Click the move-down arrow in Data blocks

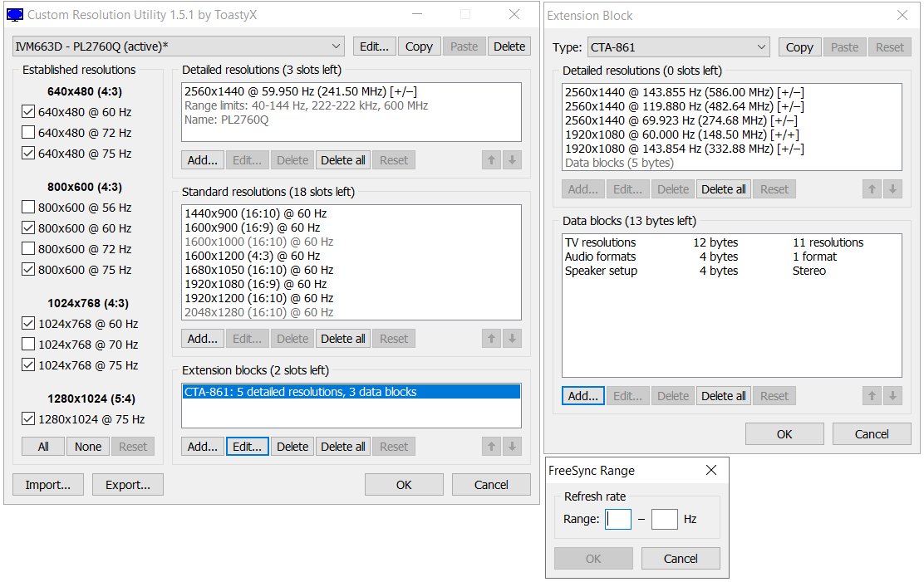point(893,396)
